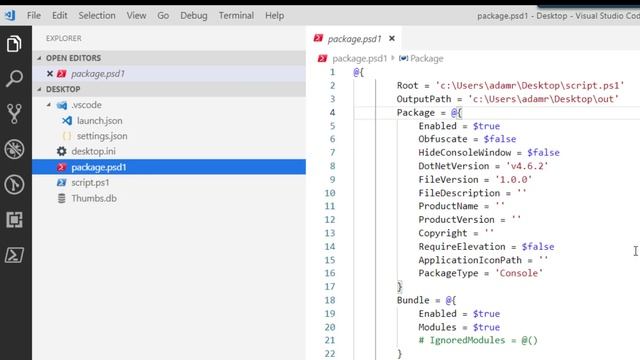
Task: Click the DotNetVersion 'v4.6.2' value
Action: tap(527, 166)
